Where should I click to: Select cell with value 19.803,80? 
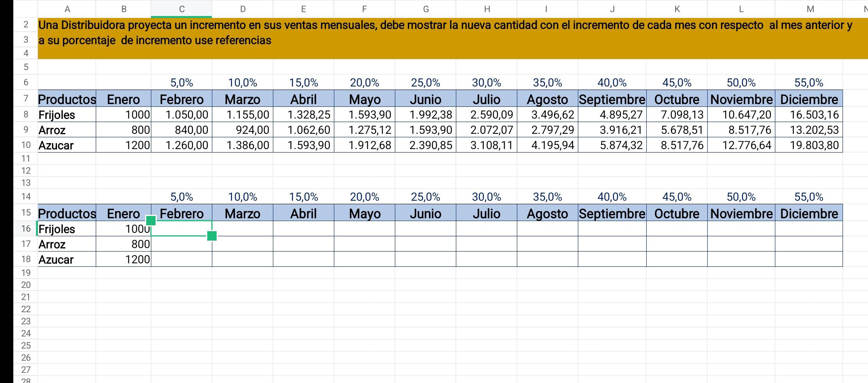pyautogui.click(x=809, y=145)
